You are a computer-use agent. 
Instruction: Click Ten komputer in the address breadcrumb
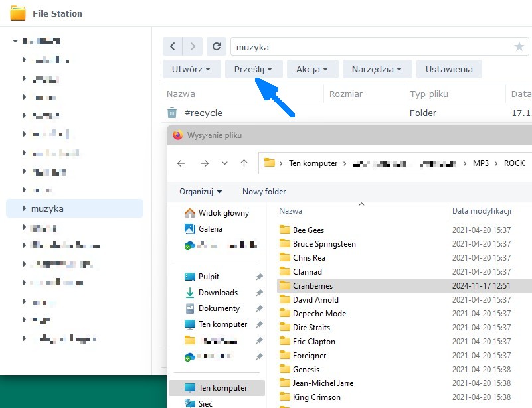click(313, 163)
